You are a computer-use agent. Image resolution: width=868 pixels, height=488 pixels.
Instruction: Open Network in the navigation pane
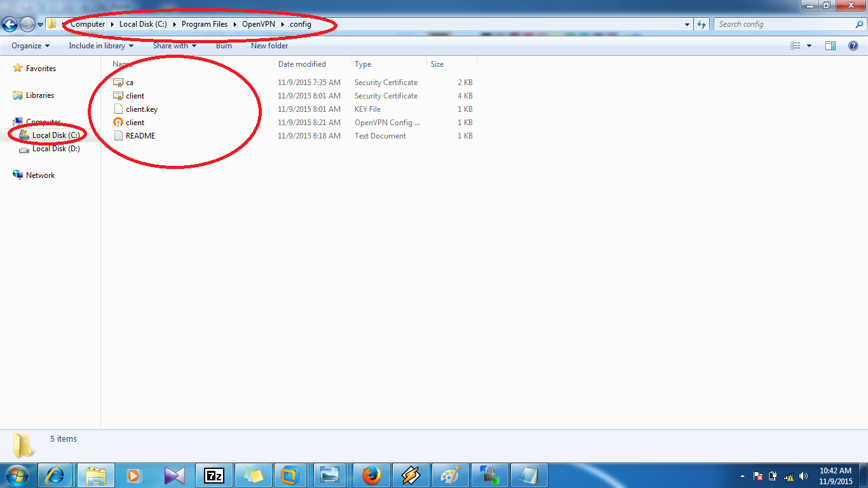pyautogui.click(x=41, y=175)
